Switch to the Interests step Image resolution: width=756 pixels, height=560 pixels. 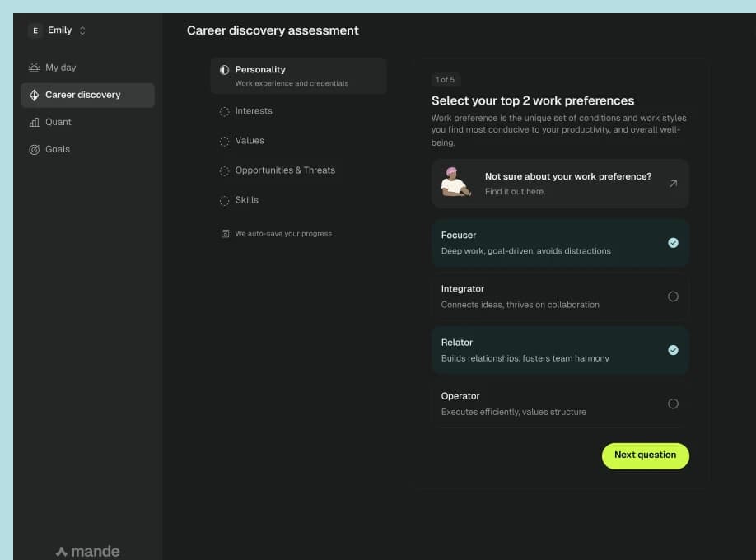tap(253, 111)
